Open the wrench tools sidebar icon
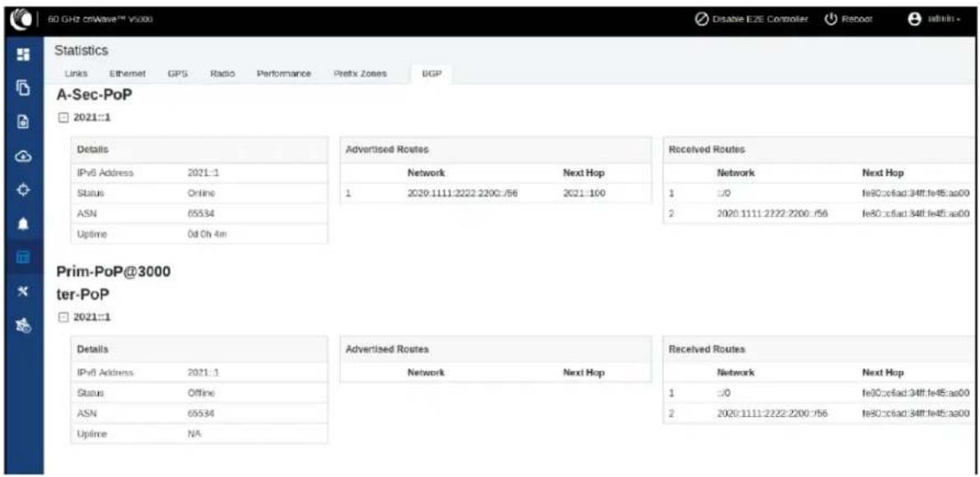Image resolution: width=980 pixels, height=477 pixels. click(x=21, y=290)
